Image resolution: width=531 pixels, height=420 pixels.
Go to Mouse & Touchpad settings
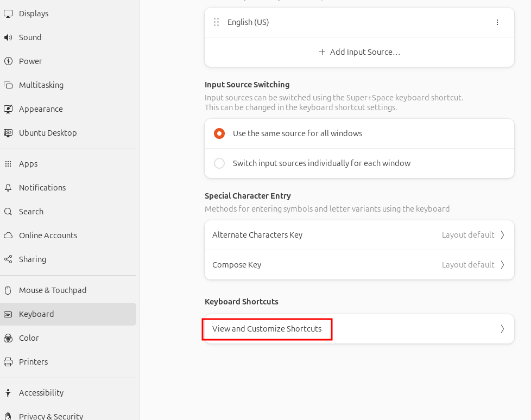53,290
